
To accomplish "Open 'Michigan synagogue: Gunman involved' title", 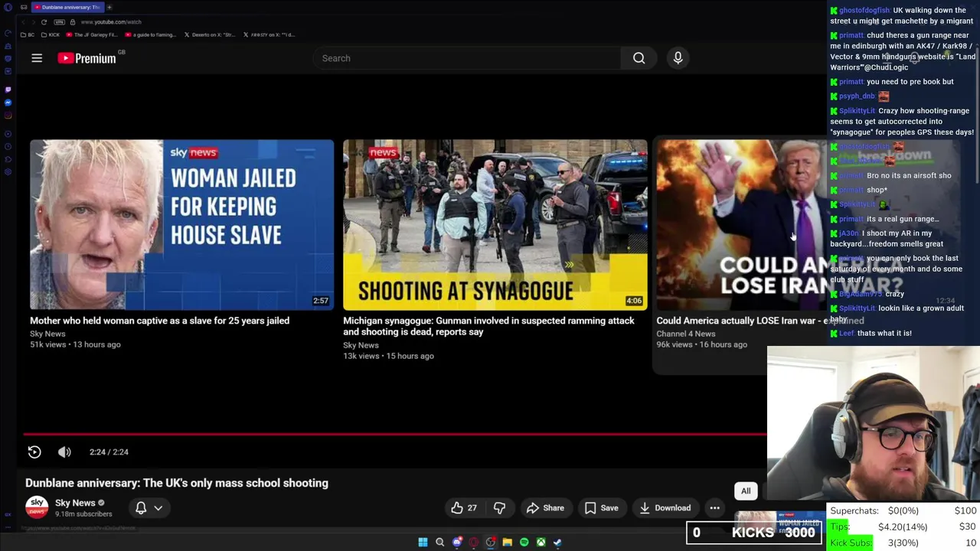I will tap(488, 326).
